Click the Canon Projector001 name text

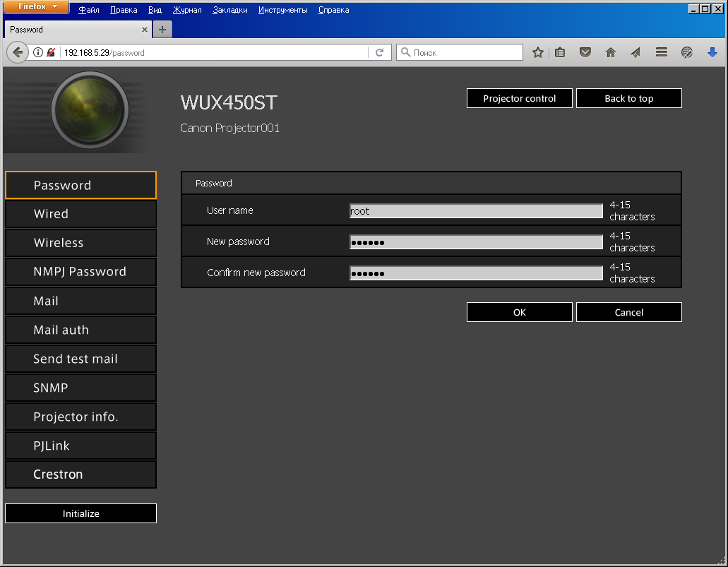click(x=229, y=129)
